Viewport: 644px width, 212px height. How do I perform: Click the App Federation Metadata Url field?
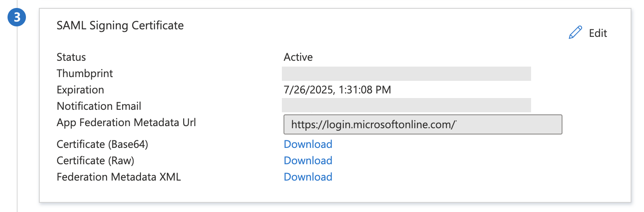pos(423,124)
